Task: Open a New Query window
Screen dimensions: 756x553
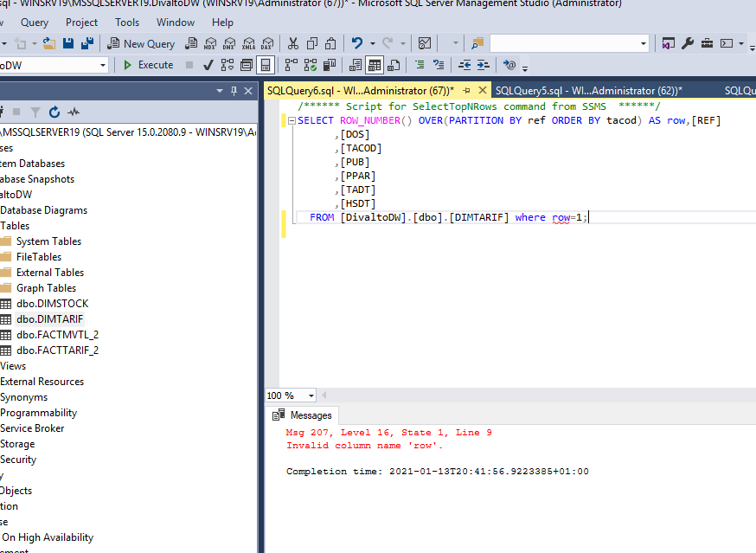Action: [x=143, y=42]
